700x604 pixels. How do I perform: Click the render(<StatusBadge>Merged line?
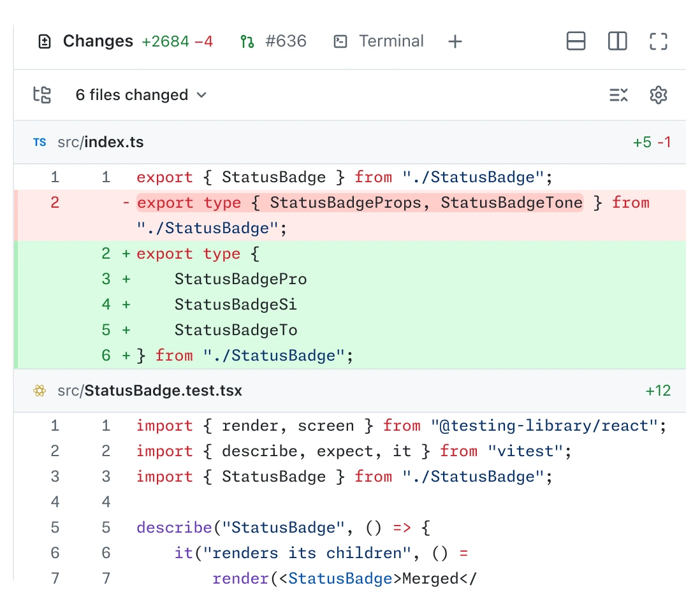[x=349, y=578]
